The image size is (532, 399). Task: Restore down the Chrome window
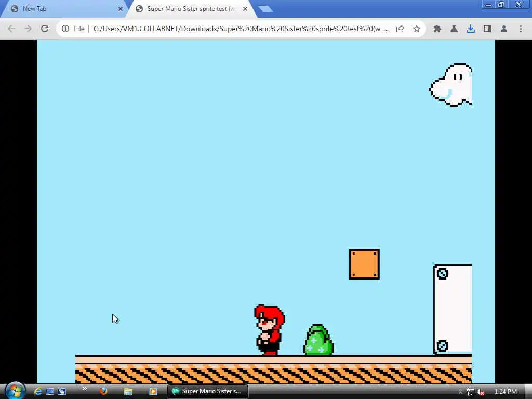[501, 5]
